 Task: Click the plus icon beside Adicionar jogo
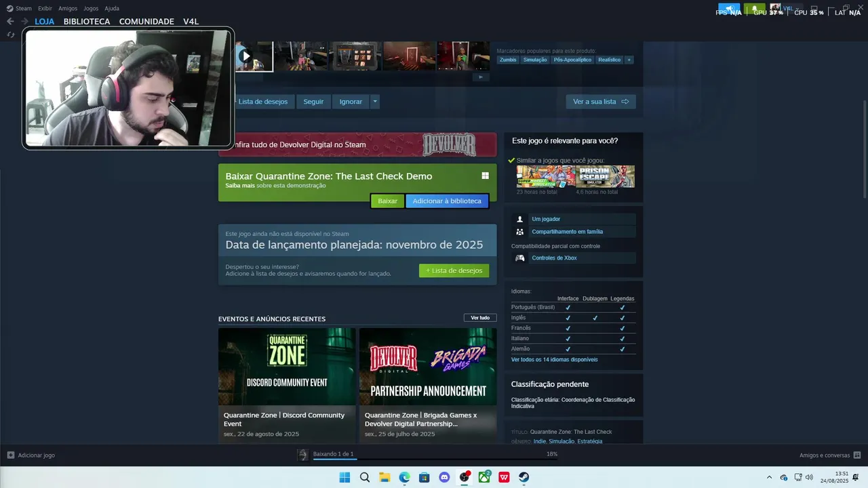click(x=10, y=455)
